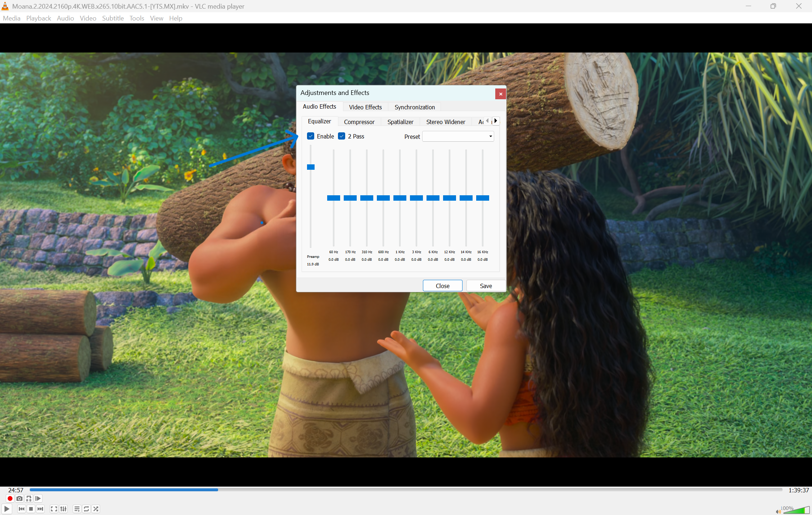Toggle fullscreen icon in controls
This screenshot has width=812, height=515.
[x=54, y=509]
